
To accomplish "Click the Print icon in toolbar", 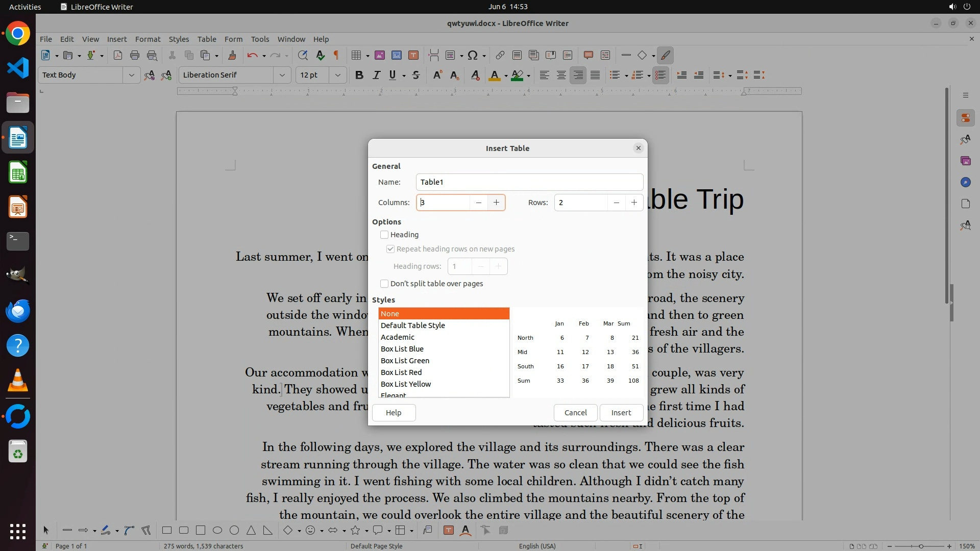I will point(135,55).
